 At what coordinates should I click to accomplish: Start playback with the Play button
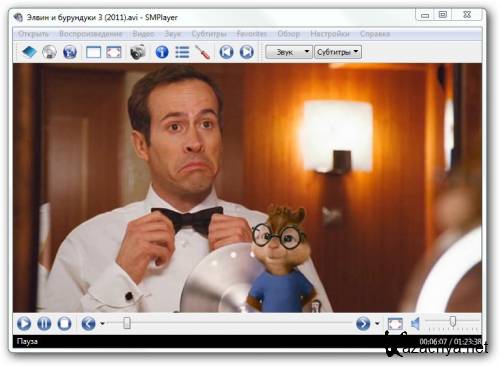(x=24, y=324)
